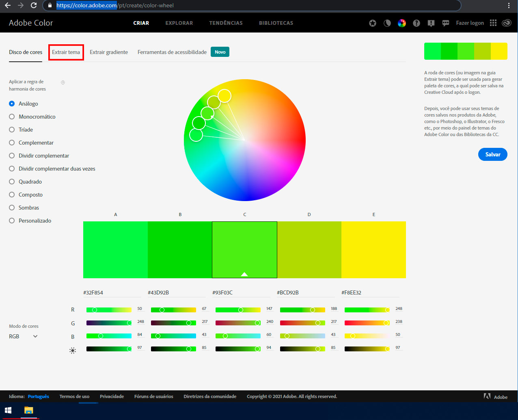The image size is (518, 420).
Task: Select Dividir complementar duas vezes option
Action: tap(52, 169)
